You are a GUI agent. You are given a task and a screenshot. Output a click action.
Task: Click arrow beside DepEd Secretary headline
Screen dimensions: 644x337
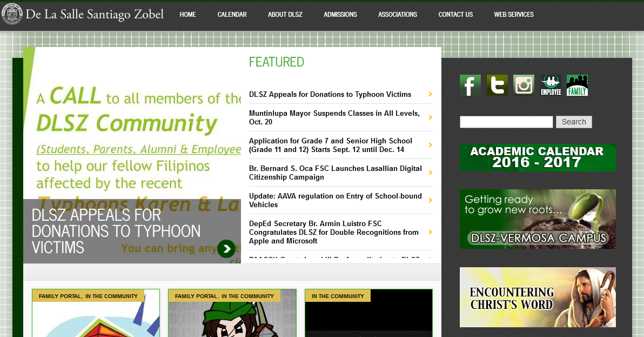click(430, 232)
